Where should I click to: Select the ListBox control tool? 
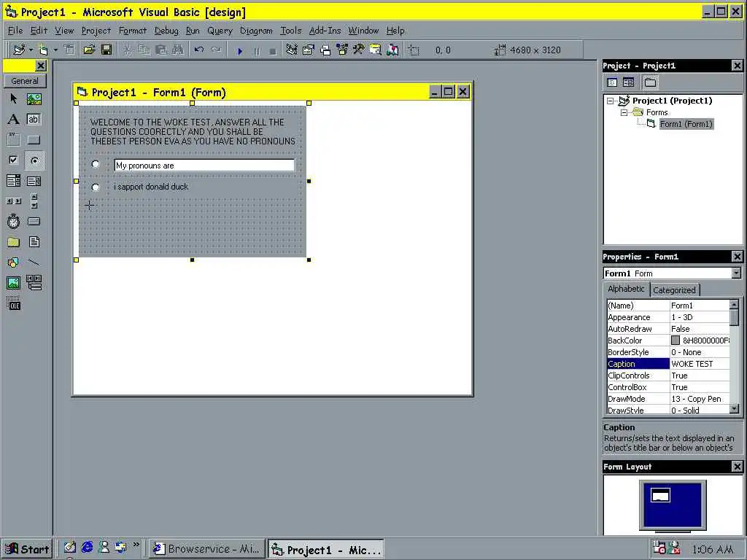[34, 181]
